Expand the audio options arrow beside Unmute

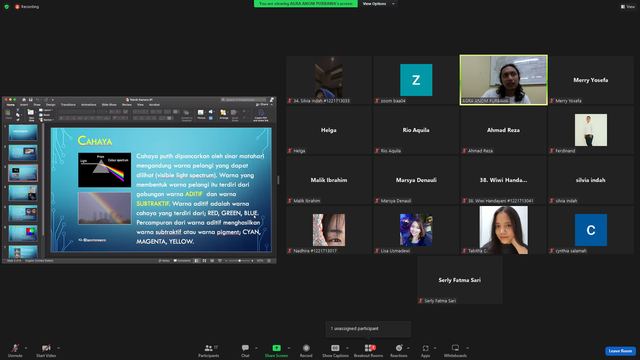point(26,348)
